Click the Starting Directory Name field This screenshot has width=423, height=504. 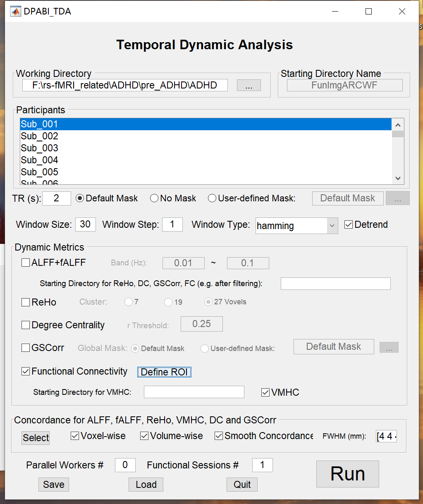tap(345, 85)
